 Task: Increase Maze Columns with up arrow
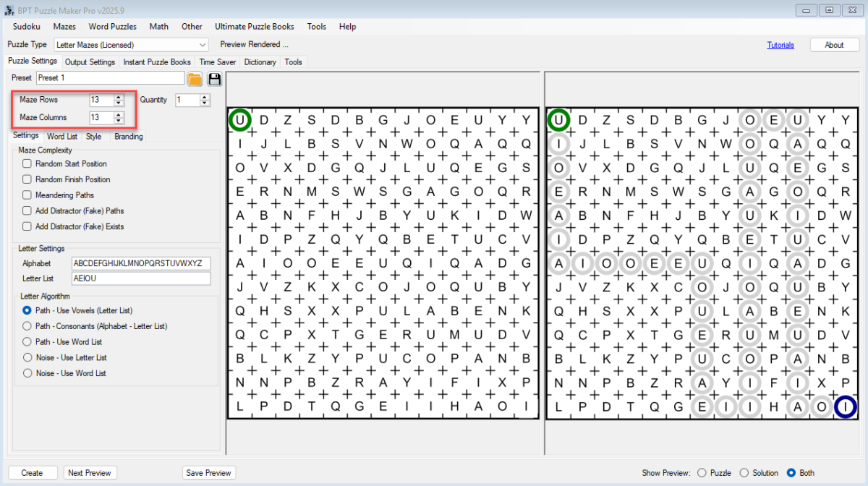pos(119,114)
